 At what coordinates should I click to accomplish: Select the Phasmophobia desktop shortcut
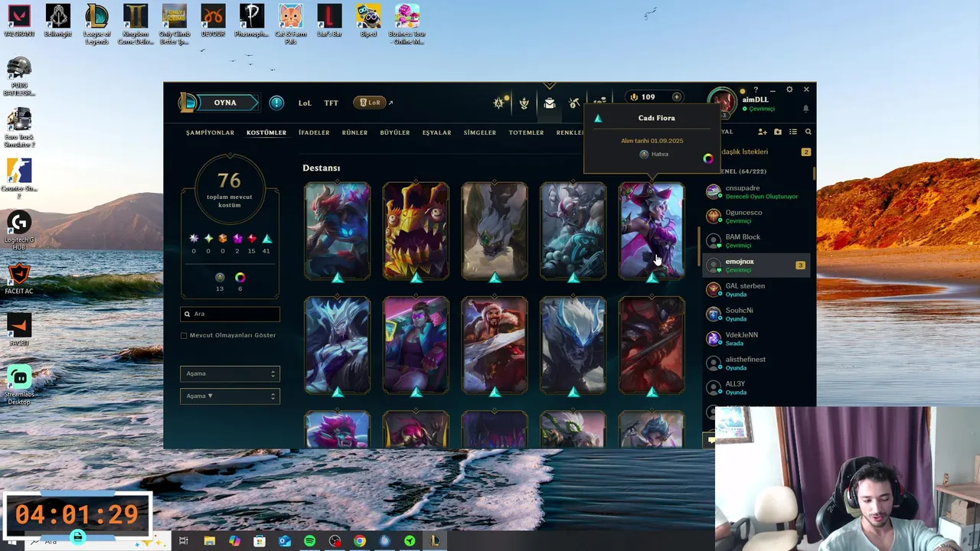click(252, 21)
